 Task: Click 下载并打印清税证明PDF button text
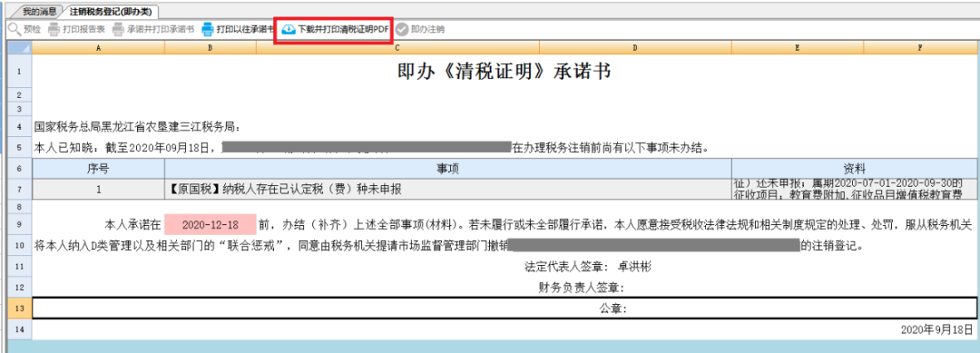tap(344, 29)
